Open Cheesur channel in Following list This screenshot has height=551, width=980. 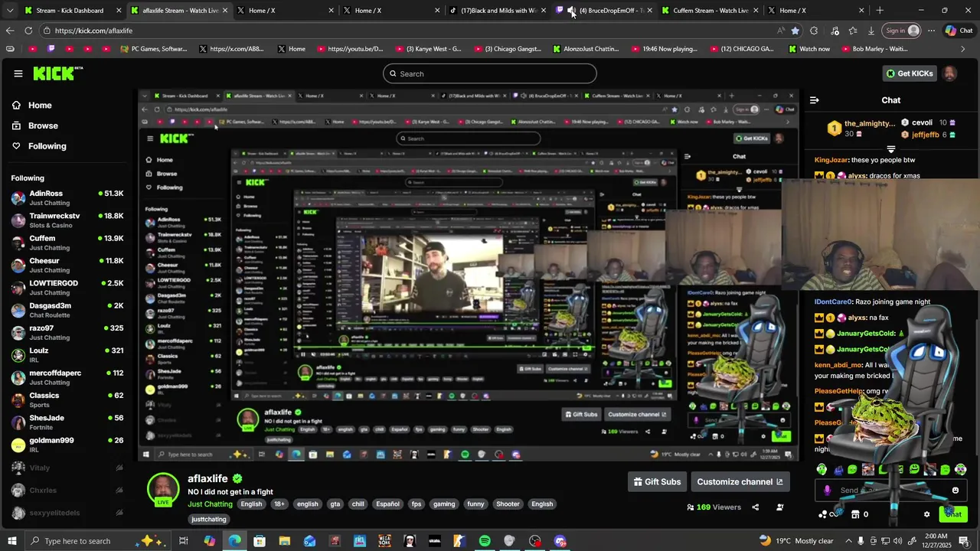click(67, 265)
